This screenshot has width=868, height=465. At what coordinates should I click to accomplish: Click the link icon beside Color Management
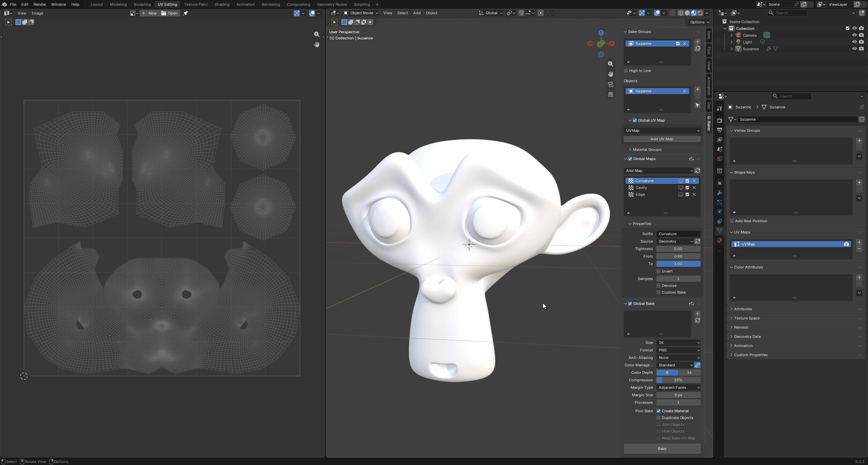tap(698, 365)
